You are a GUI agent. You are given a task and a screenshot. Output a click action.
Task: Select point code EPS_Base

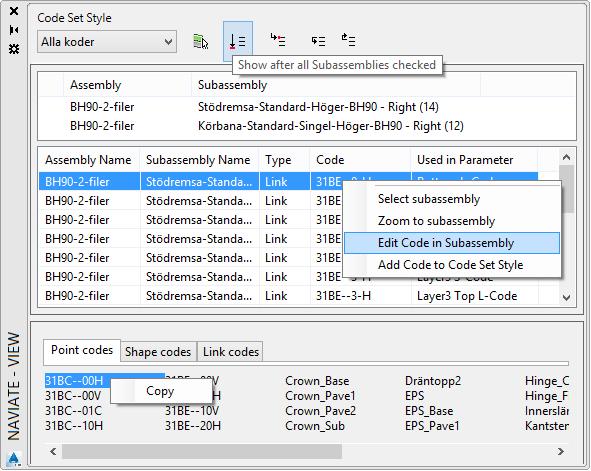[x=429, y=411]
